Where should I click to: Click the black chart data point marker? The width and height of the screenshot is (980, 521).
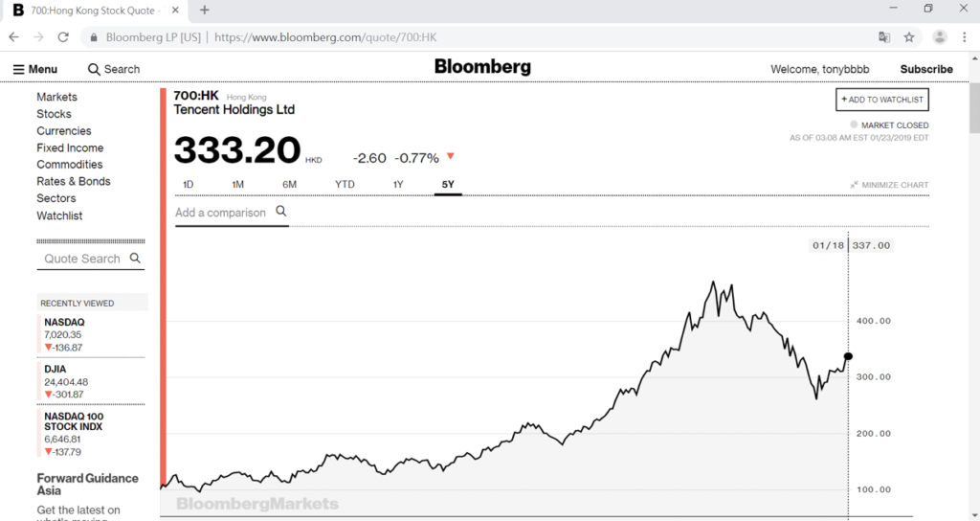coord(848,356)
